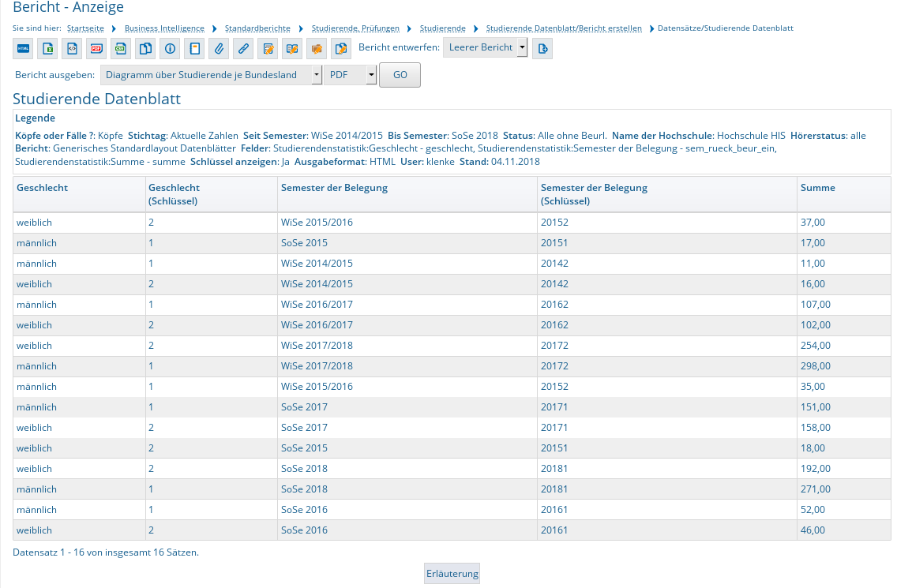Open Standardberichte breadcrumb link
Screen dimensions: 897x588
(x=257, y=28)
